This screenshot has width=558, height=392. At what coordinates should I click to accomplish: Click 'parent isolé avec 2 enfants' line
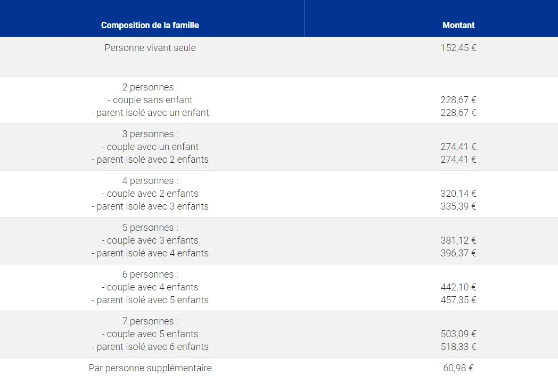click(150, 160)
